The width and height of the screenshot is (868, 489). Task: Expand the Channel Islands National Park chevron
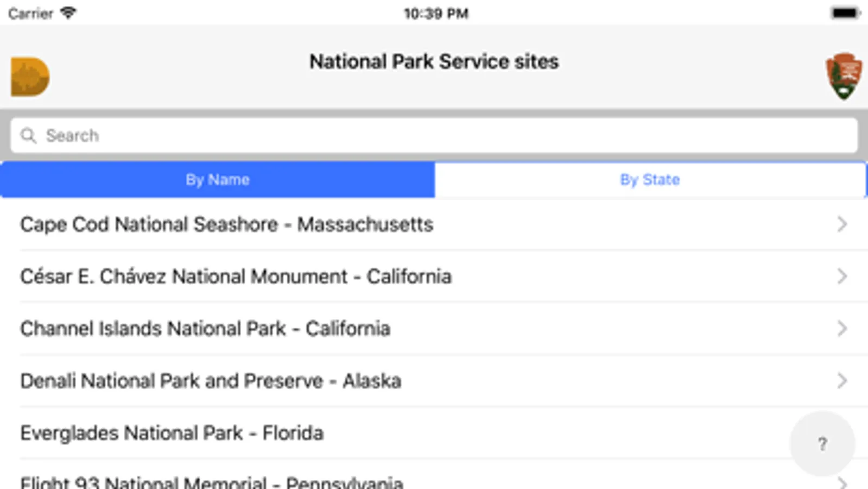(842, 329)
